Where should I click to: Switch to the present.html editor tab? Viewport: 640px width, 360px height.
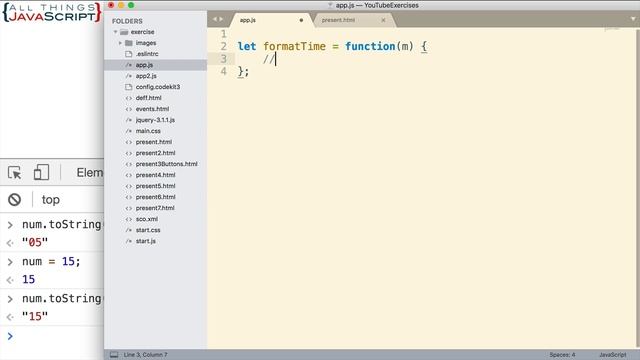tap(338, 20)
